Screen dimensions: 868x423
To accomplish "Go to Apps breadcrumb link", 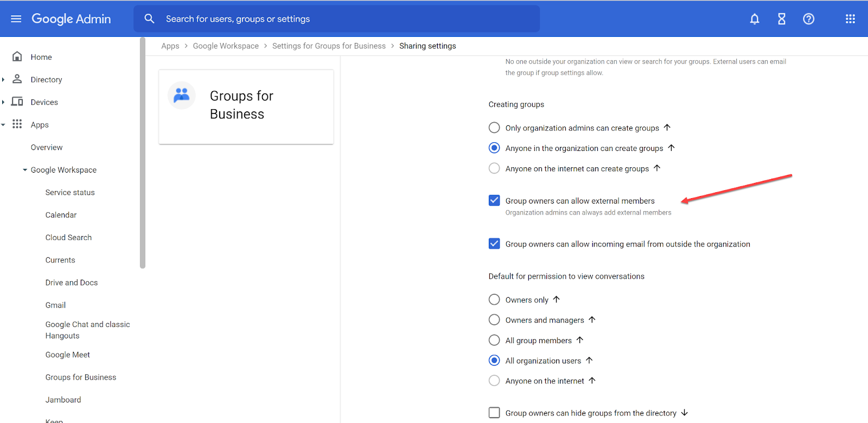I will coord(170,46).
